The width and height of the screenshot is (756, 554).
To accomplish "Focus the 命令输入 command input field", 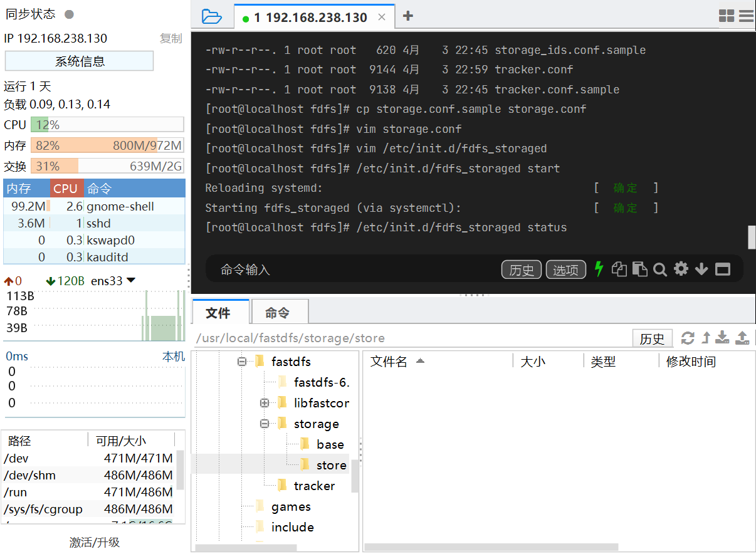I will (351, 269).
